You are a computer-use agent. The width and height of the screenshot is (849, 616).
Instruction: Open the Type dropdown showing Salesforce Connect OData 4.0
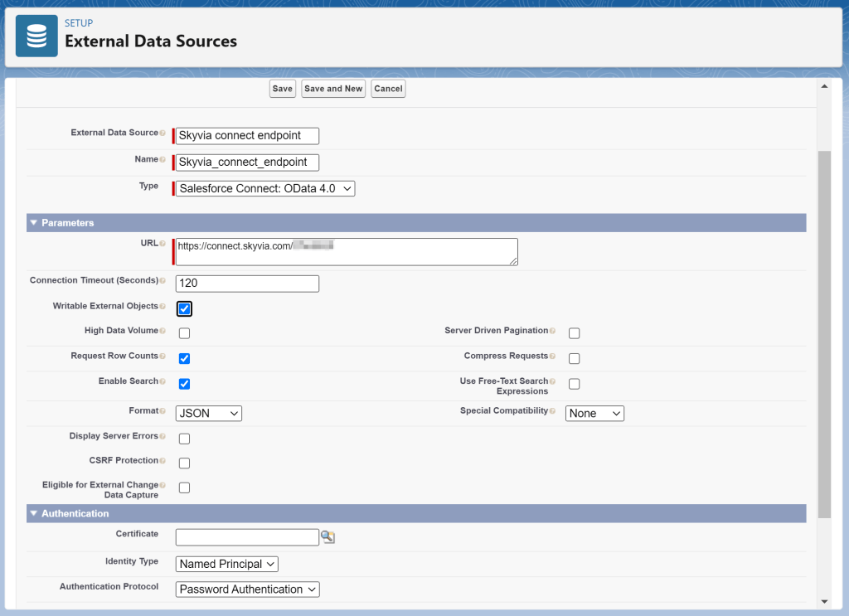click(x=264, y=188)
